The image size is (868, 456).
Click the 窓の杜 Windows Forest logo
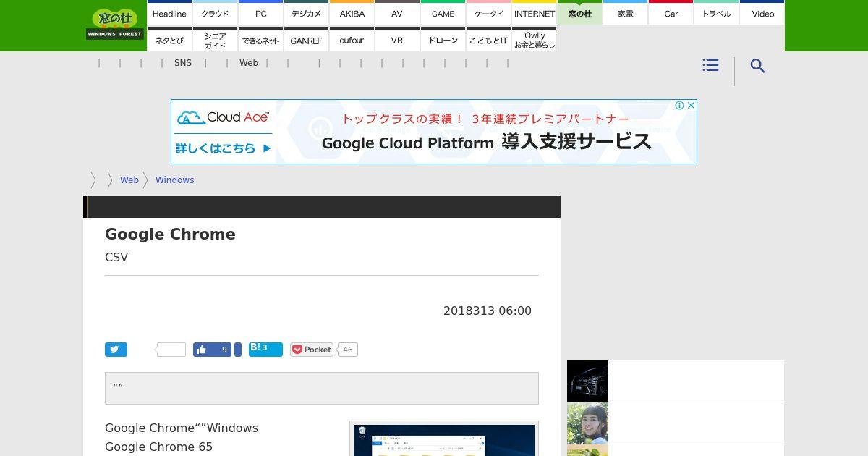click(x=114, y=25)
